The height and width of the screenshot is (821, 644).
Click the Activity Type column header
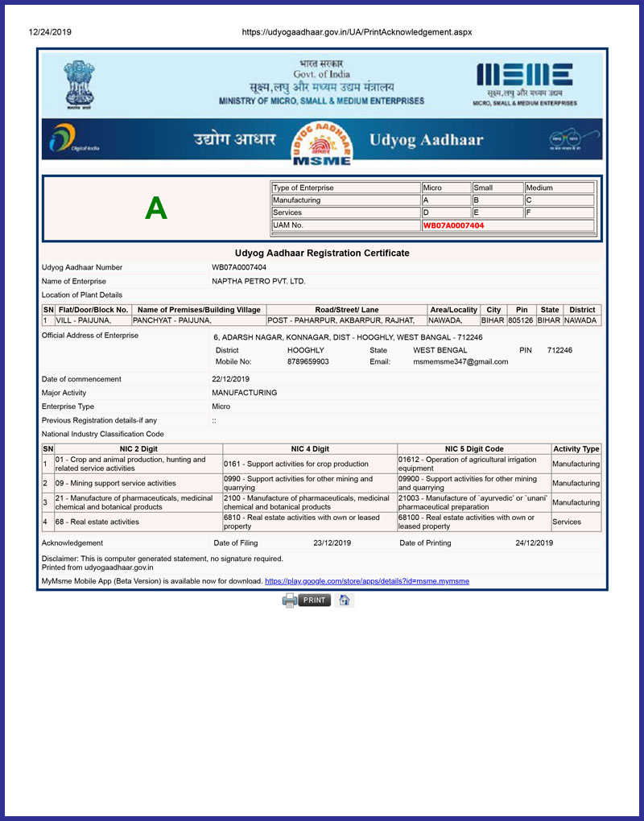[x=576, y=449]
